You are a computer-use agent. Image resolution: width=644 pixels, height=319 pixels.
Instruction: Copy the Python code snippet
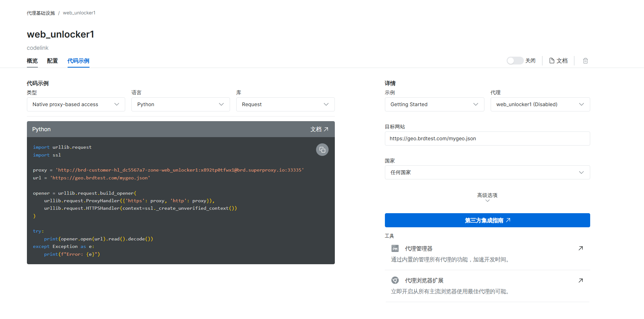[322, 150]
